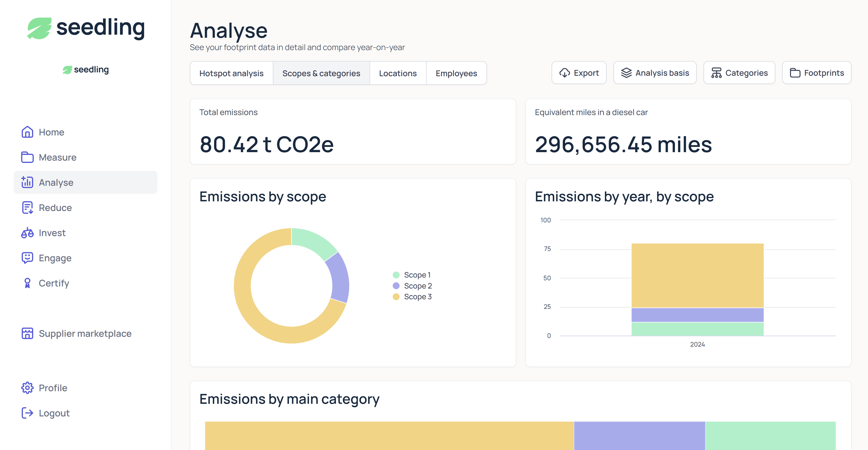This screenshot has width=868, height=450.
Task: Open Profile via the gear icon
Action: (x=27, y=388)
